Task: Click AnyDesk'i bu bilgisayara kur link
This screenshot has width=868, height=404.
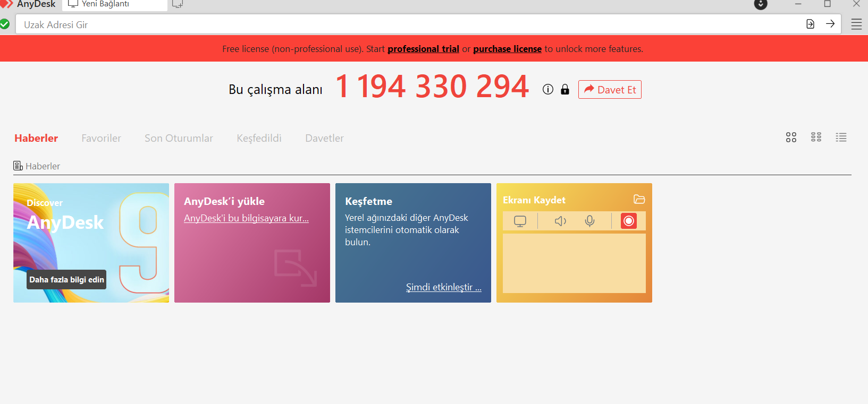Action: coord(246,218)
